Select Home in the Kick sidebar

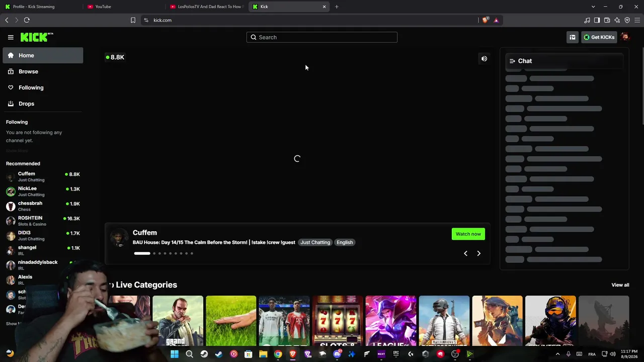(43, 55)
